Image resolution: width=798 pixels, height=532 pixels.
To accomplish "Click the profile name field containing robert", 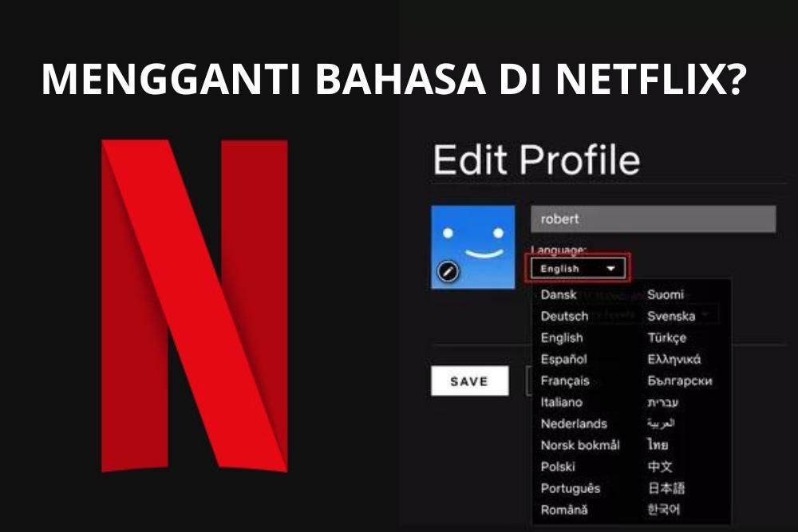I will point(653,219).
